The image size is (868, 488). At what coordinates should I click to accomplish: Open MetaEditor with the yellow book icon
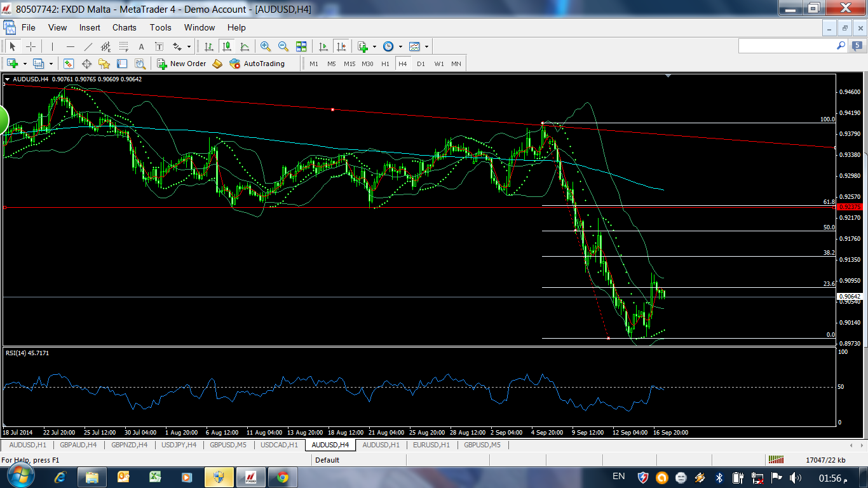[217, 64]
